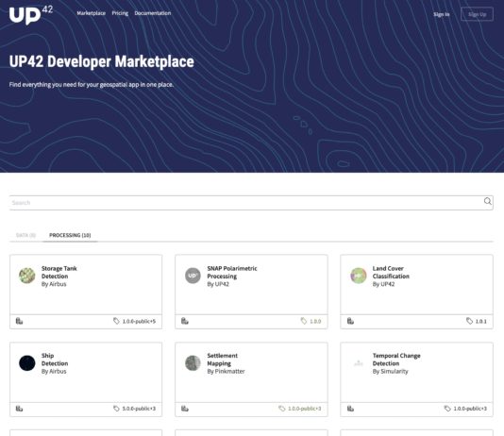Click the 'UP42 Developer Marketplace' heading
This screenshot has width=504, height=436.
click(102, 61)
